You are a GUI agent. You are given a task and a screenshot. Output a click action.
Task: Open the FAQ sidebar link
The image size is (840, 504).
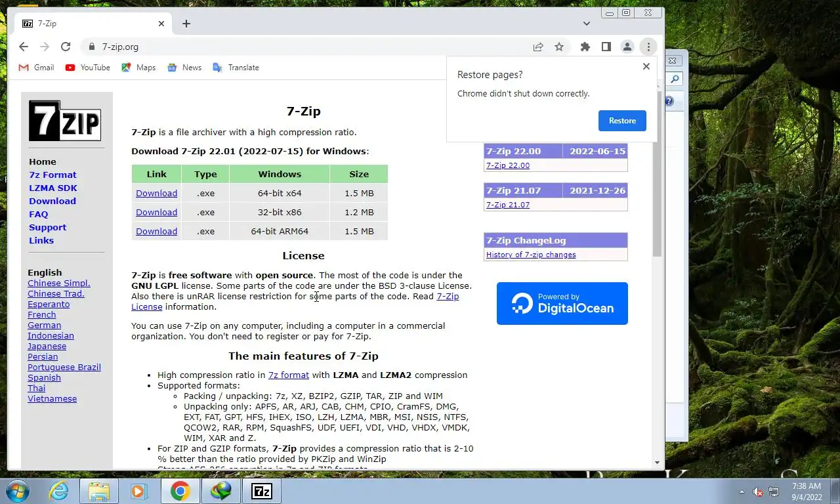click(x=39, y=214)
